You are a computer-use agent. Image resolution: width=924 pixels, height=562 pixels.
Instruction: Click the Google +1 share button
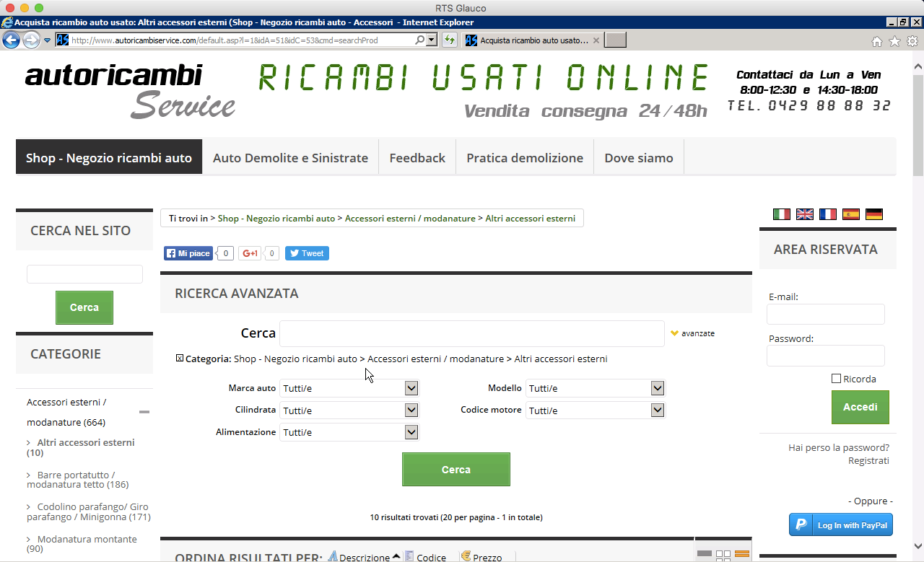pyautogui.click(x=250, y=253)
